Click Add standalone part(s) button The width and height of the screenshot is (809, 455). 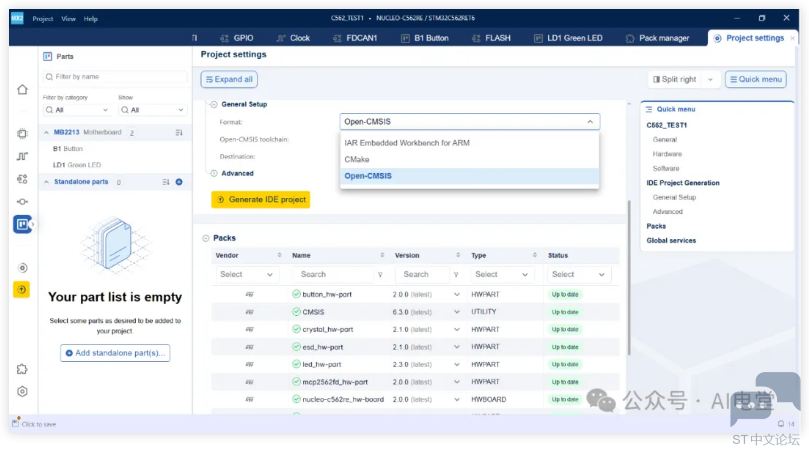coord(115,353)
